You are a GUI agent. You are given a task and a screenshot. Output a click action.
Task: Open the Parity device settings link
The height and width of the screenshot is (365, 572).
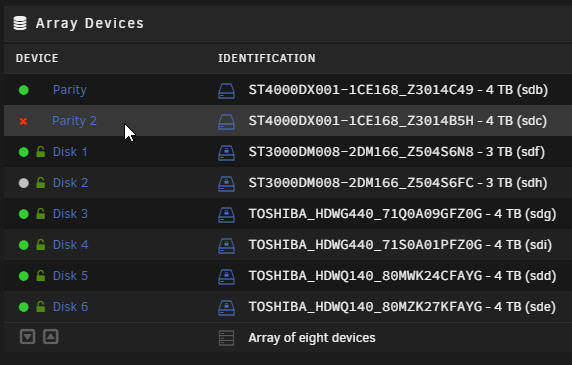point(70,90)
